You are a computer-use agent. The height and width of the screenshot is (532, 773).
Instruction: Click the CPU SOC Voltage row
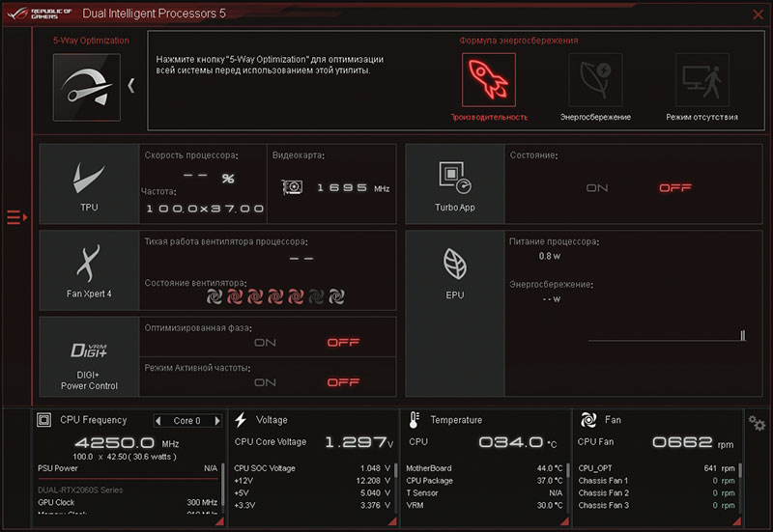312,468
